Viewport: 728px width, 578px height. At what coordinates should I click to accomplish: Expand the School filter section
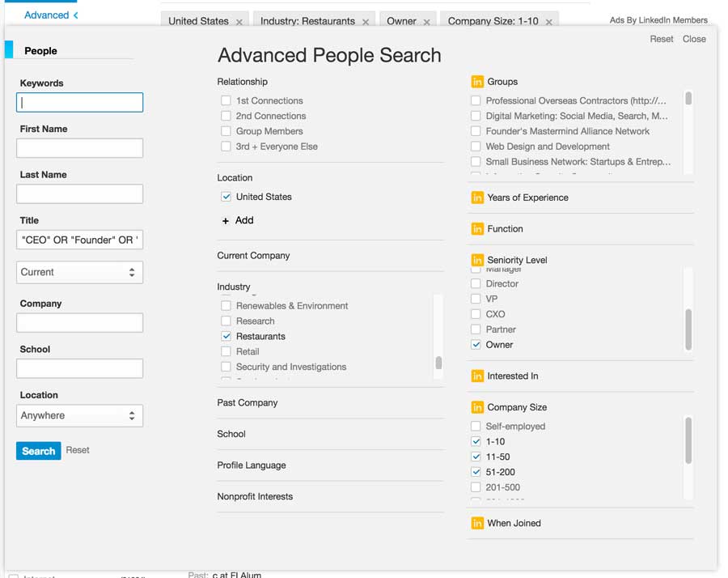[231, 434]
